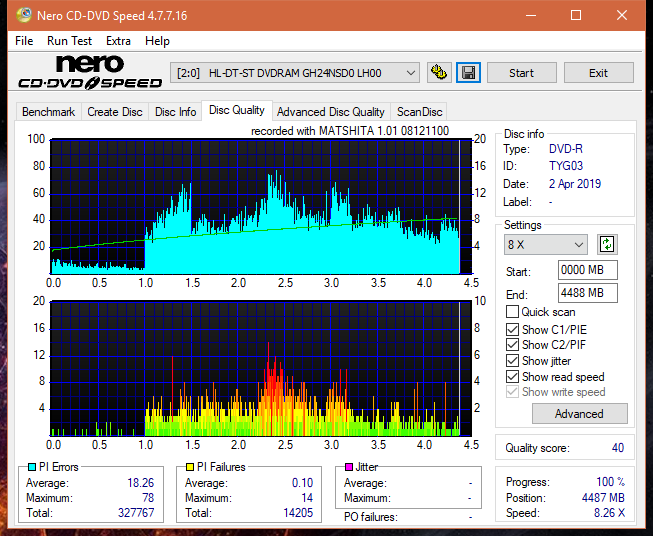Viewport: 653px width, 536px height.
Task: Click the magenta Jitter legend swatch
Action: pos(349,467)
